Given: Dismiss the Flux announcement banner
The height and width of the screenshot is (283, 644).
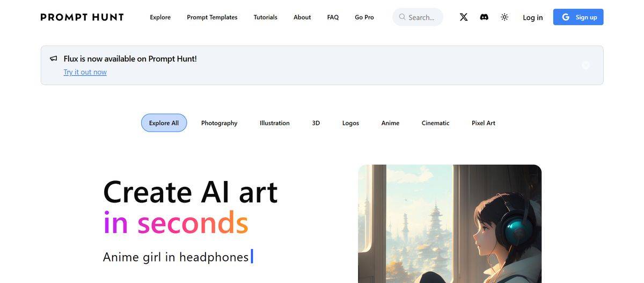Looking at the screenshot, I should 586,65.
